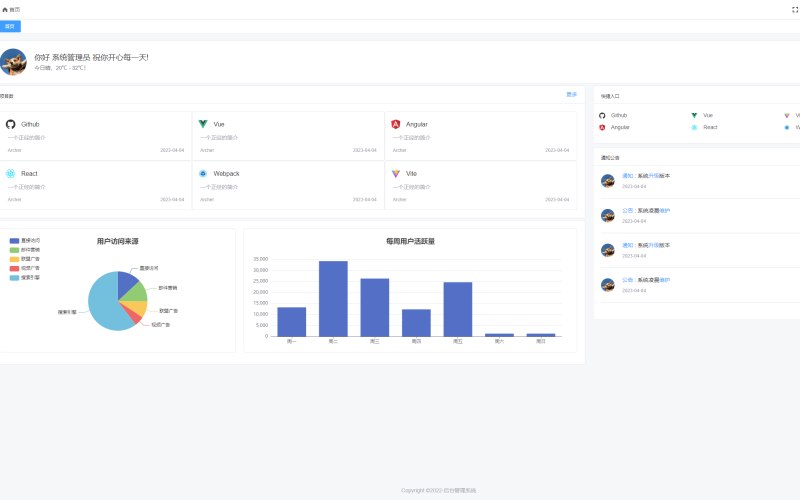Click the 周三 bar in the weekly chart
The image size is (800, 500).
tap(375, 308)
